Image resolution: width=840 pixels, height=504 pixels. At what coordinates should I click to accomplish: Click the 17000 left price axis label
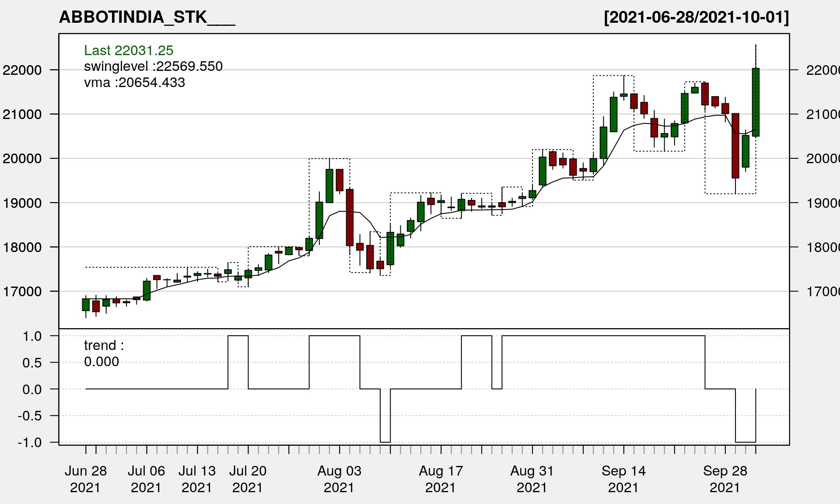tap(22, 291)
